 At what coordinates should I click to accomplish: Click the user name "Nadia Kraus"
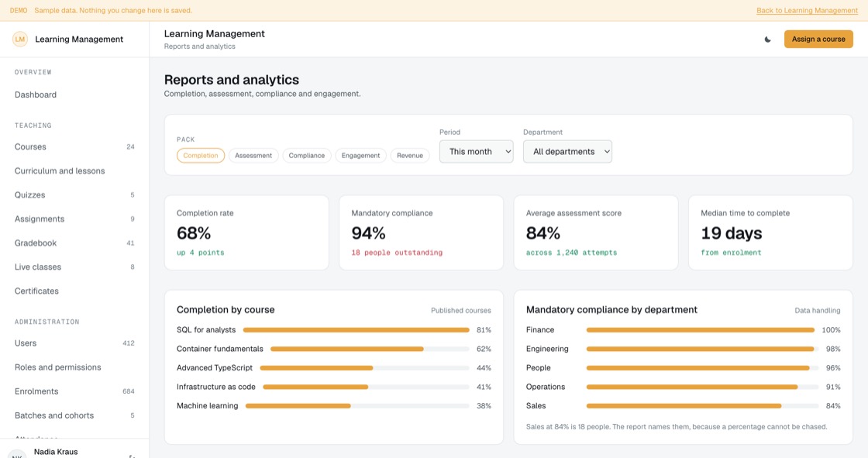(x=56, y=452)
